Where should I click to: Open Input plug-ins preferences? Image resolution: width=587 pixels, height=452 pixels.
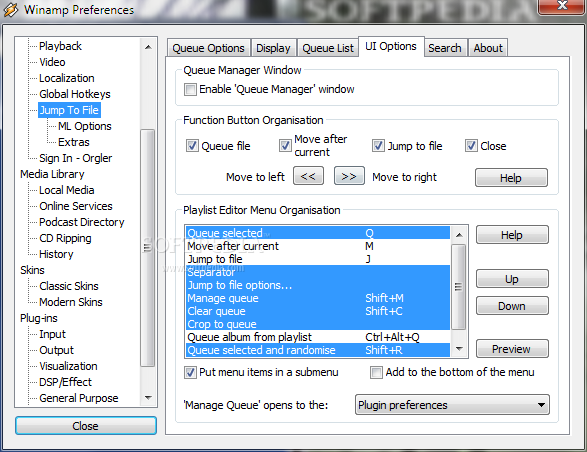pyautogui.click(x=52, y=334)
